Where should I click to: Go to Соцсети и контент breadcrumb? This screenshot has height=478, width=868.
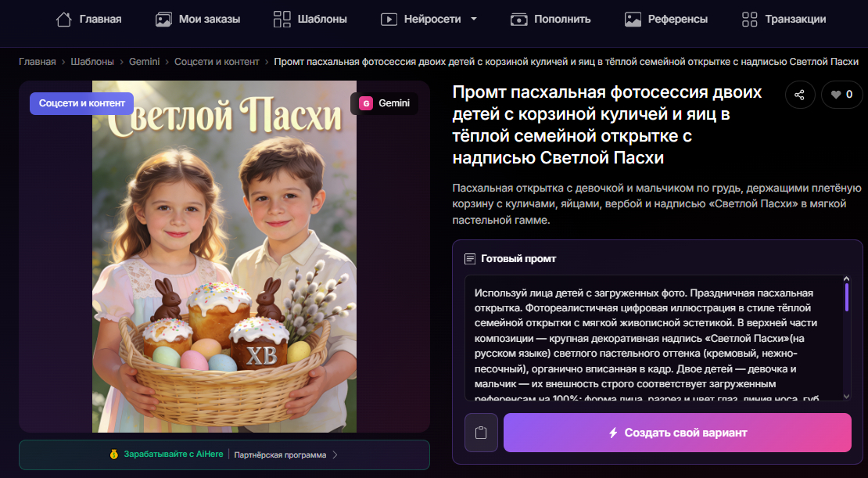[217, 62]
